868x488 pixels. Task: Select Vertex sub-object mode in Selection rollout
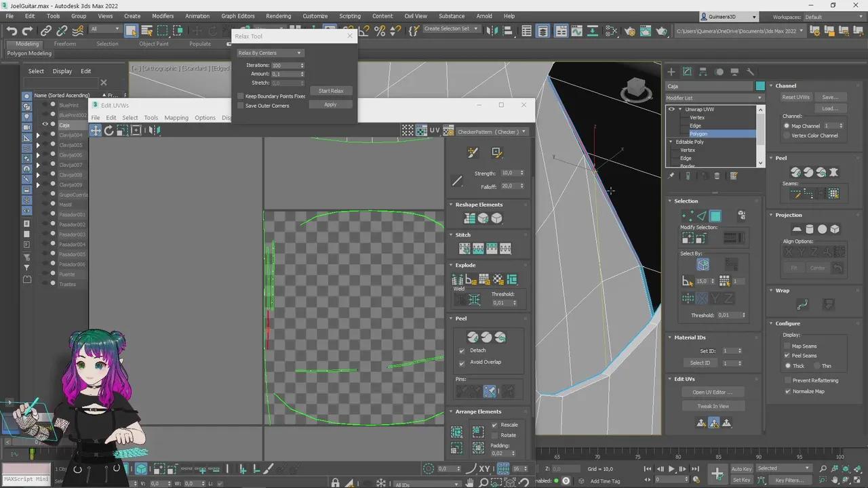[688, 216]
